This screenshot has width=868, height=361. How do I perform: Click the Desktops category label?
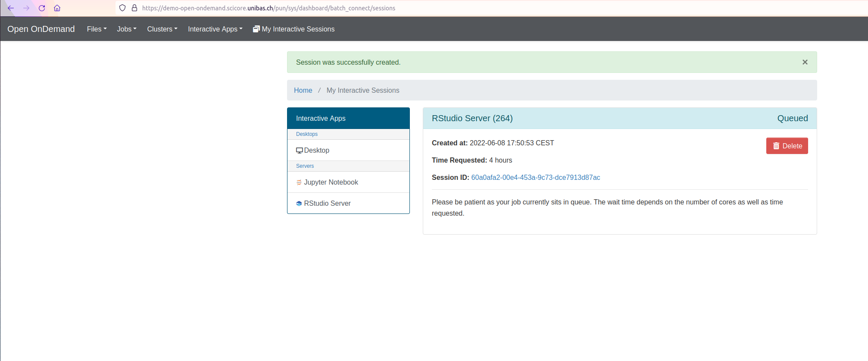[x=307, y=134]
